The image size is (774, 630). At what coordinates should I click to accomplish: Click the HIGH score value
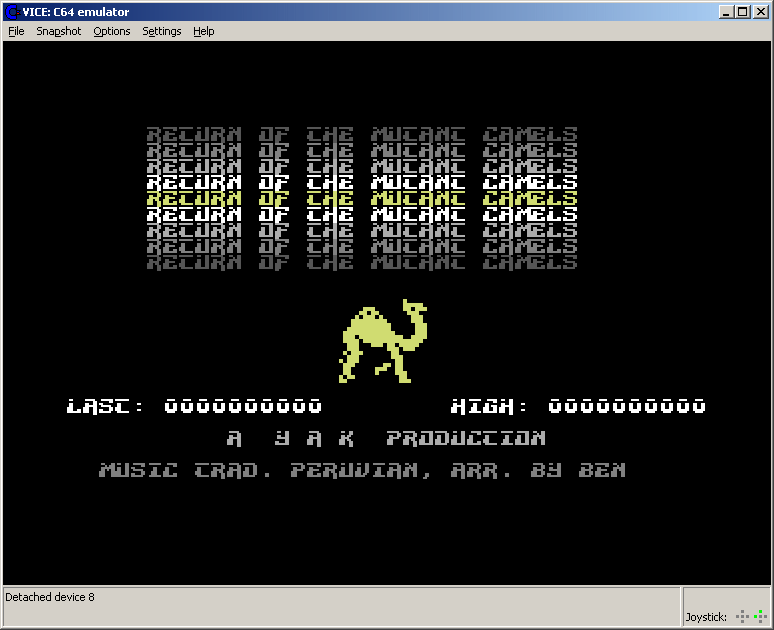[x=627, y=406]
